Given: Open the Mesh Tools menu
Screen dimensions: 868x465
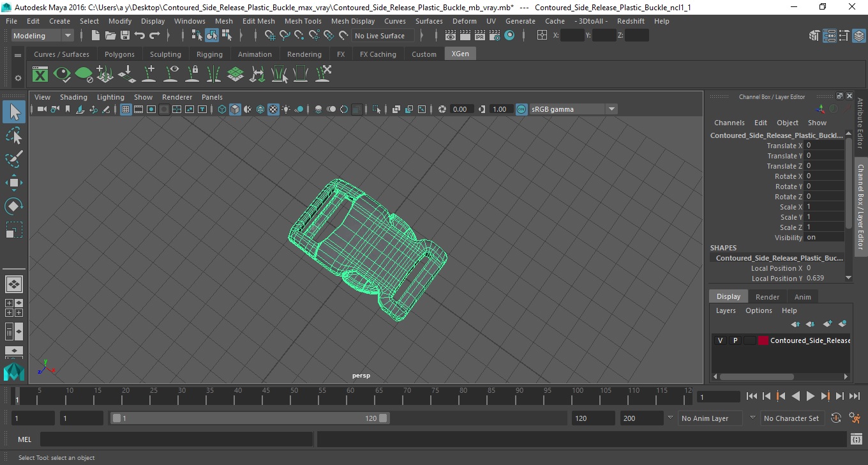Looking at the screenshot, I should 303,21.
